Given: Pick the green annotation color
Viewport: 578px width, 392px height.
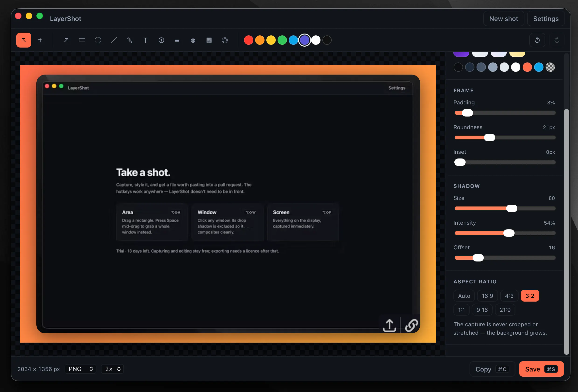Looking at the screenshot, I should click(x=282, y=40).
